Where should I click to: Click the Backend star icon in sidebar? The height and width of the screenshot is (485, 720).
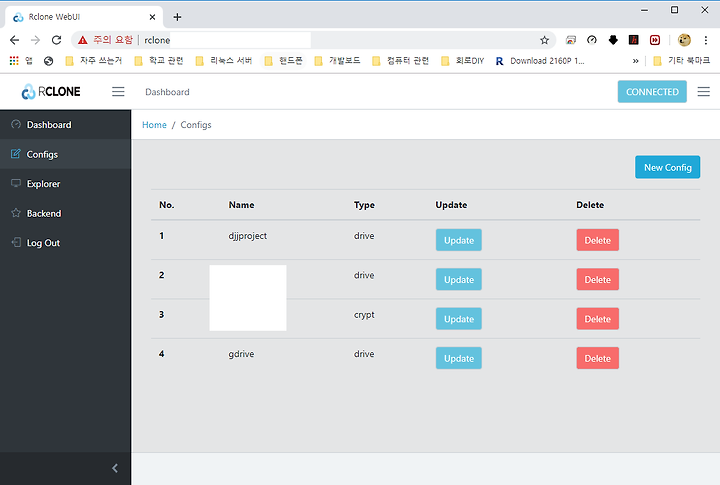[16, 213]
